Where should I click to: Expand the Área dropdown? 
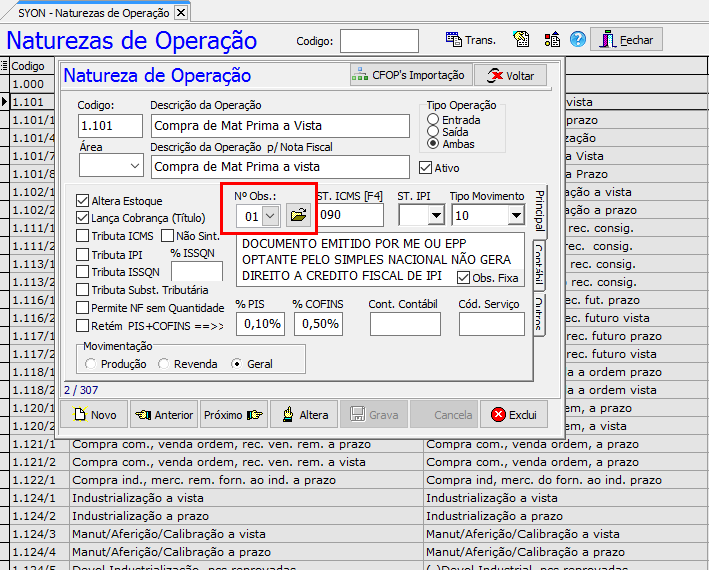tap(135, 166)
